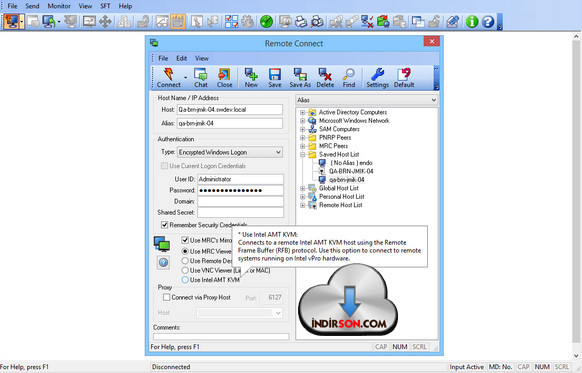
Task: Click Save As in Remote Connect toolbar
Action: [300, 78]
